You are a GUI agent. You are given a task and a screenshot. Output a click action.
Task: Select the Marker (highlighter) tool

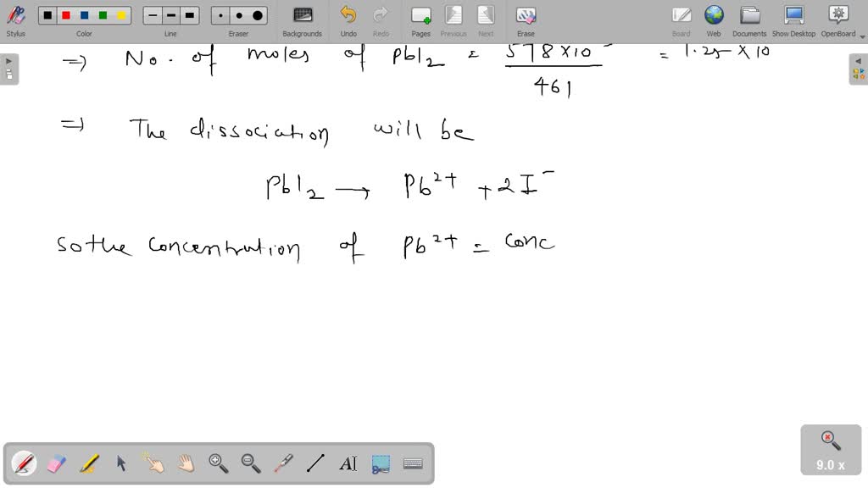89,463
